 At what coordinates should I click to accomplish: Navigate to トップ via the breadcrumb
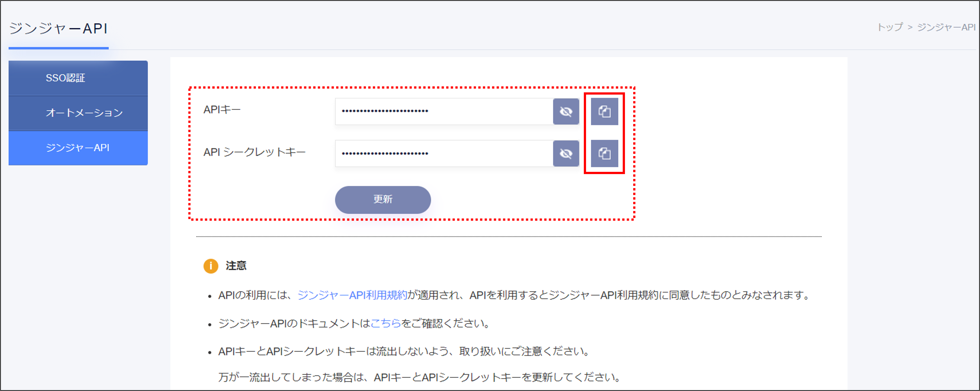(x=891, y=27)
